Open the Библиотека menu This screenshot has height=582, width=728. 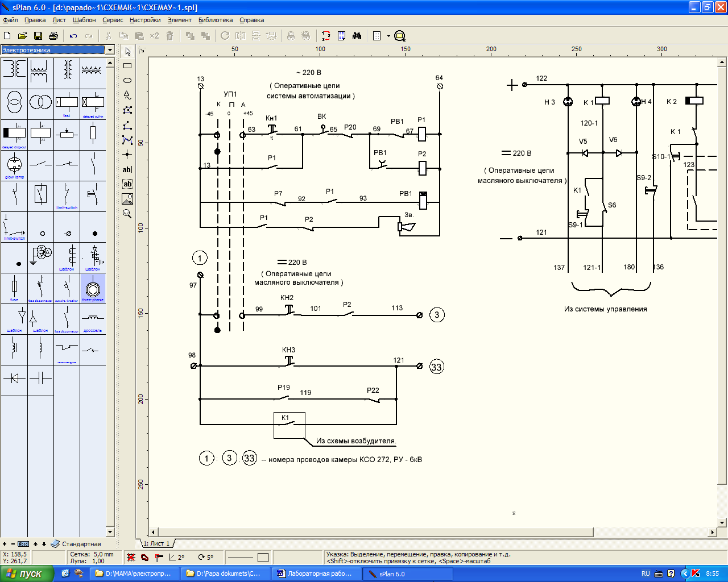216,20
